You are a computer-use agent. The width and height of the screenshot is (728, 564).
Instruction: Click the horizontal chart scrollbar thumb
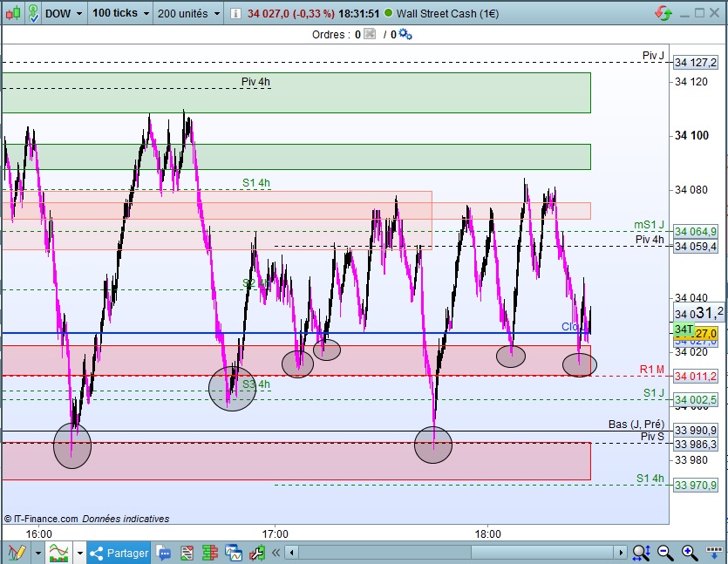[x=542, y=553]
